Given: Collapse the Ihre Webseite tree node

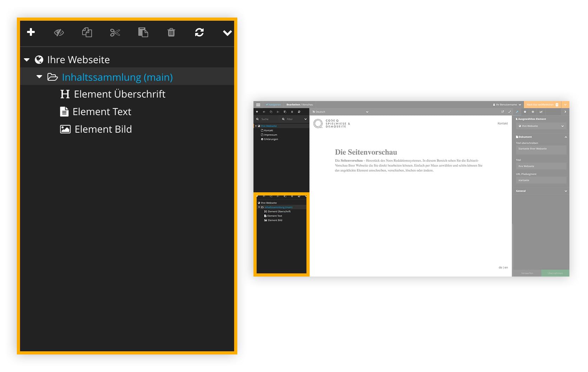Looking at the screenshot, I should [27, 60].
